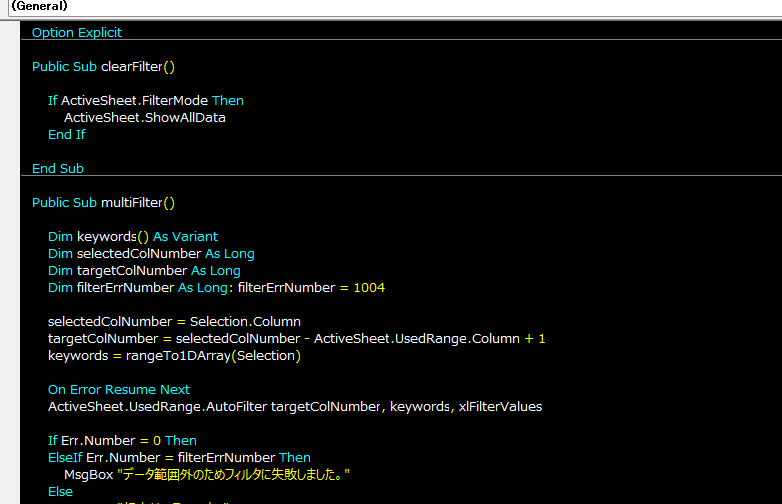The image size is (782, 504).
Task: Click the 'Option Explicit' line
Action: 77,32
